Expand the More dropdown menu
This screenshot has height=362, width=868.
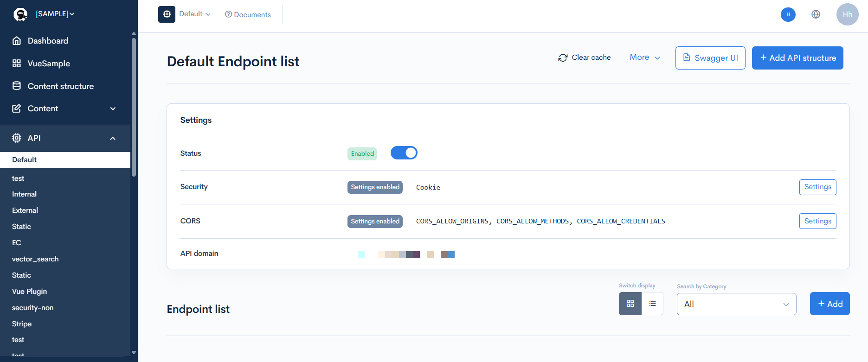pyautogui.click(x=644, y=57)
